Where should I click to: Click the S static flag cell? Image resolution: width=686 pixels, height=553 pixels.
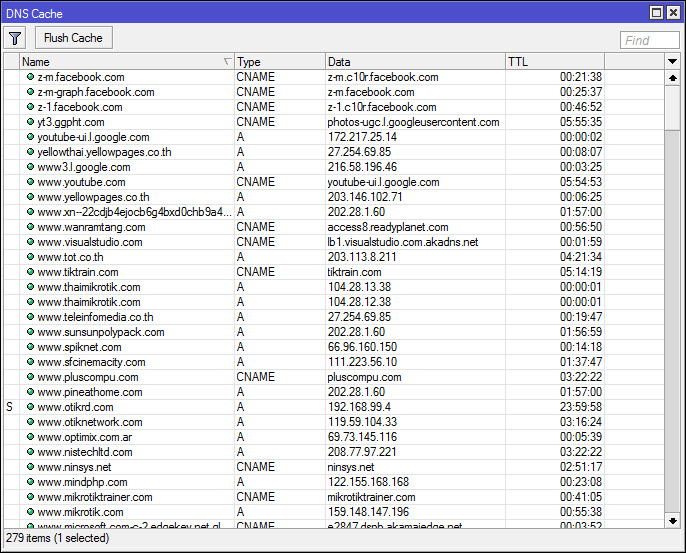pos(10,407)
